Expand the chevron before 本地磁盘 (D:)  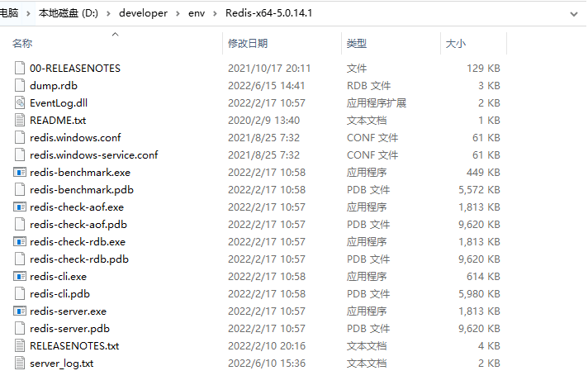pyautogui.click(x=28, y=13)
